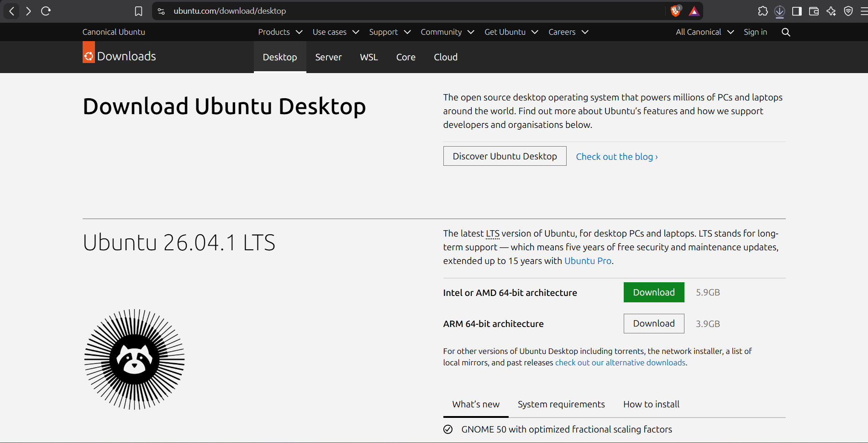Viewport: 868px width, 443px height.
Task: Open the site settings icon in address bar
Action: click(161, 11)
